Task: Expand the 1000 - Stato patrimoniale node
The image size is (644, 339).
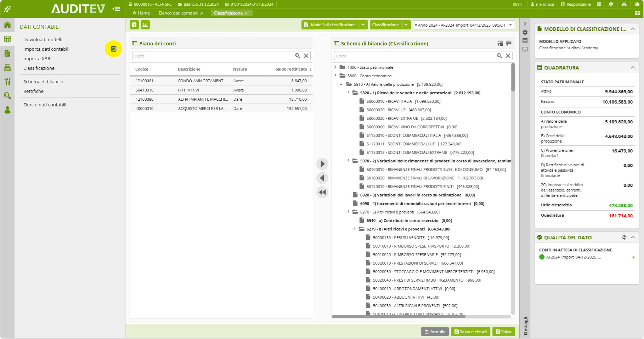Action: (335, 67)
